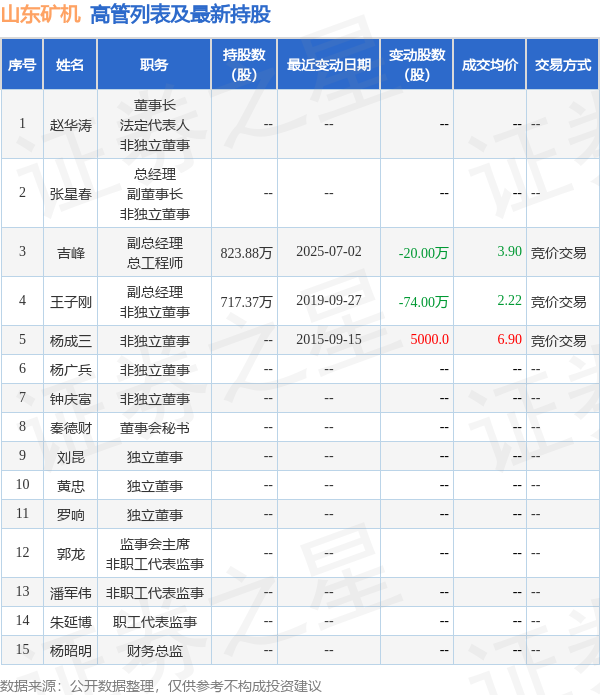
Task: Click 非独立董事 in 杨广兵's row
Action: 155,370
